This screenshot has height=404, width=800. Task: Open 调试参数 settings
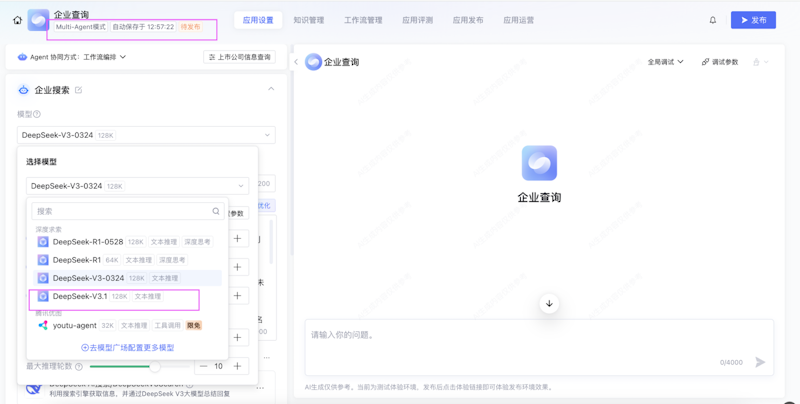[x=720, y=62]
